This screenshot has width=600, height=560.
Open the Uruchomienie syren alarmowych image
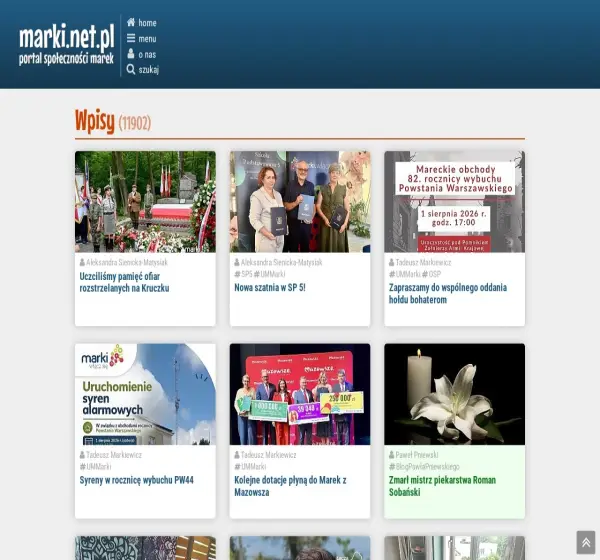145,394
